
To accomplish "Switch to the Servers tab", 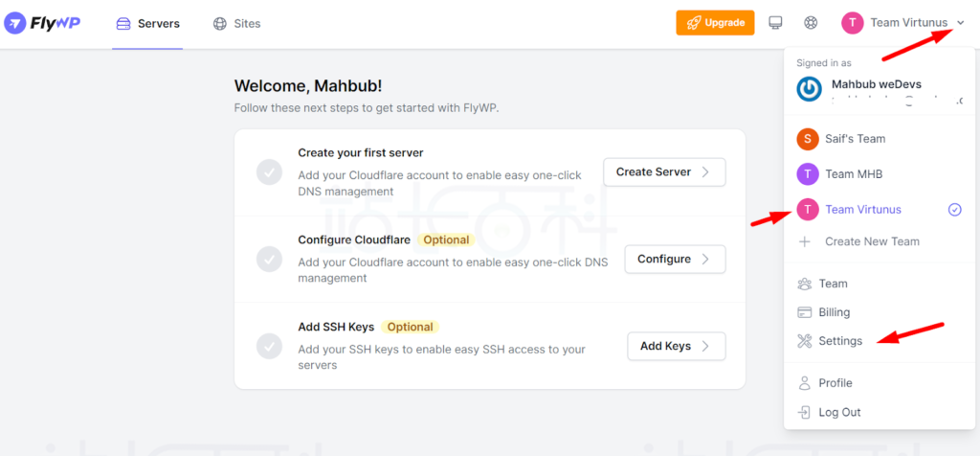I will pyautogui.click(x=147, y=23).
